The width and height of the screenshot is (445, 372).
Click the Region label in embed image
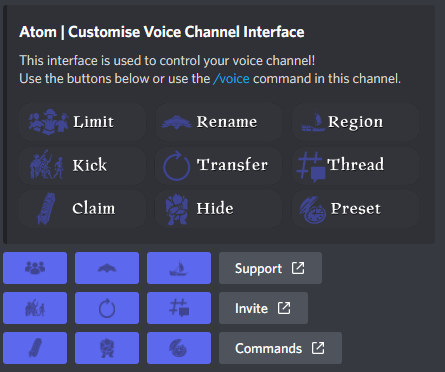[356, 123]
